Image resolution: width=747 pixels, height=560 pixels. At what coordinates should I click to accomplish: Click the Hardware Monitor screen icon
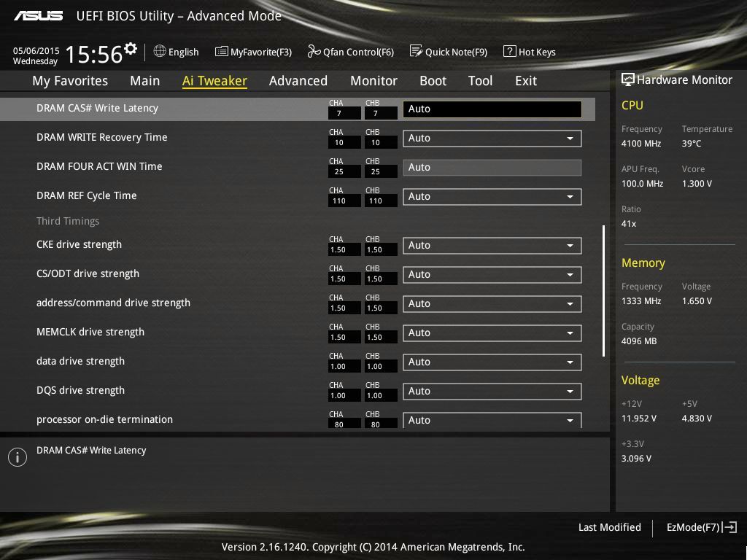tap(628, 79)
